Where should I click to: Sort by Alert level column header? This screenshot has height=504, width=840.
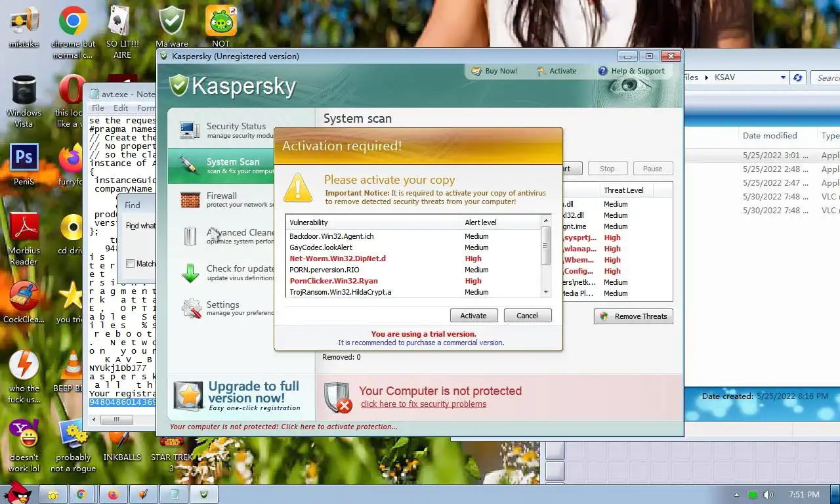[501, 222]
